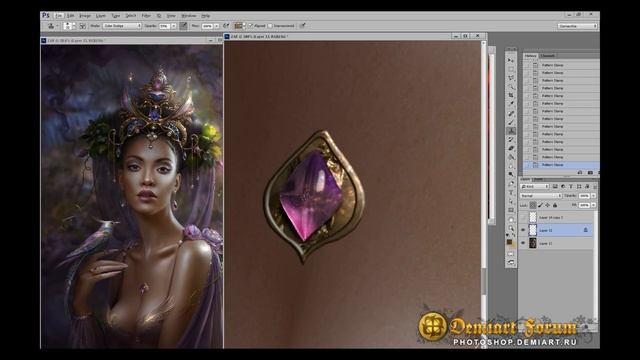
Task: Toggle lock transparent pixels
Action: tap(533, 205)
